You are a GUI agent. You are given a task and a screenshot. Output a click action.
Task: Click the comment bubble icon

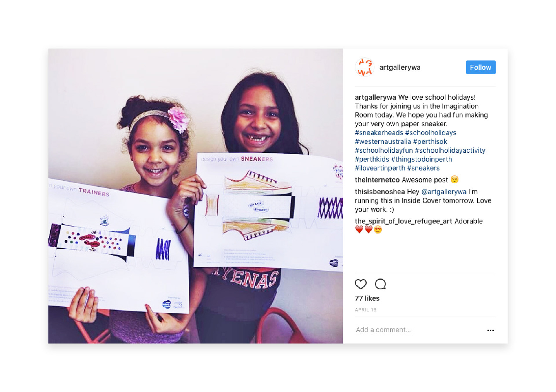coord(380,284)
